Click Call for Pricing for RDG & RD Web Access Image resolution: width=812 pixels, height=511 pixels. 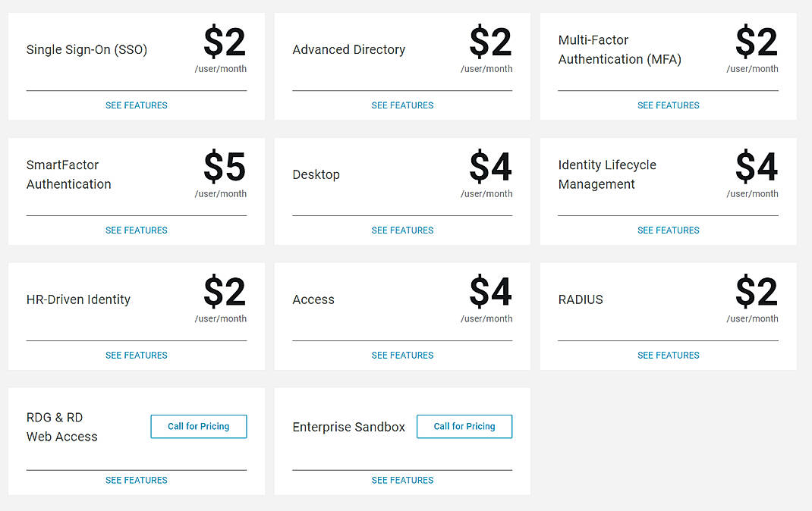click(x=199, y=427)
